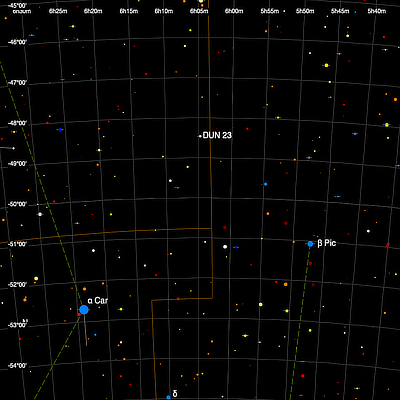Click the 6h05m right ascension label
This screenshot has height=400, width=400.
[x=199, y=11]
